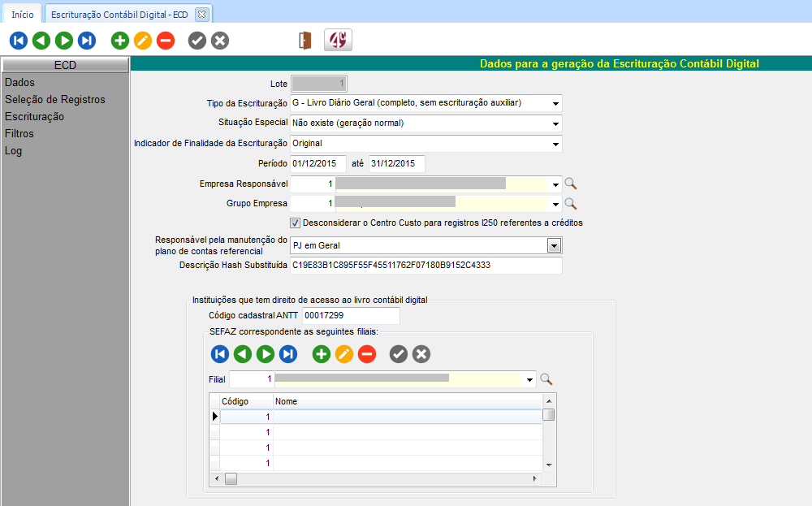
Task: Open Filtros in the ECD sidebar
Action: point(19,134)
